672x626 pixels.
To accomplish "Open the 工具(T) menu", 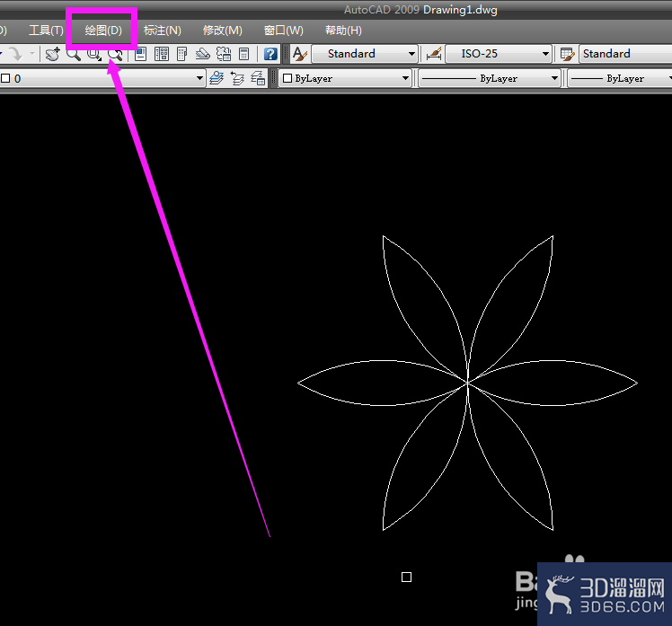I will [46, 31].
